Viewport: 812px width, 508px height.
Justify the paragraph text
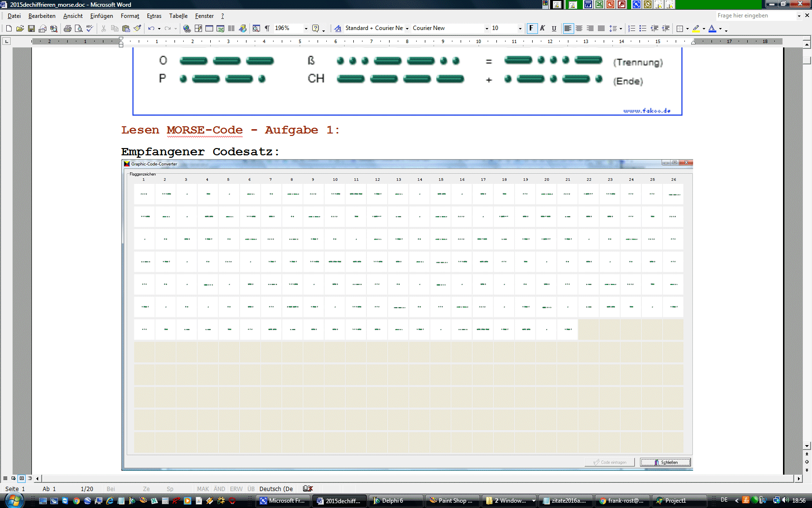coord(601,29)
